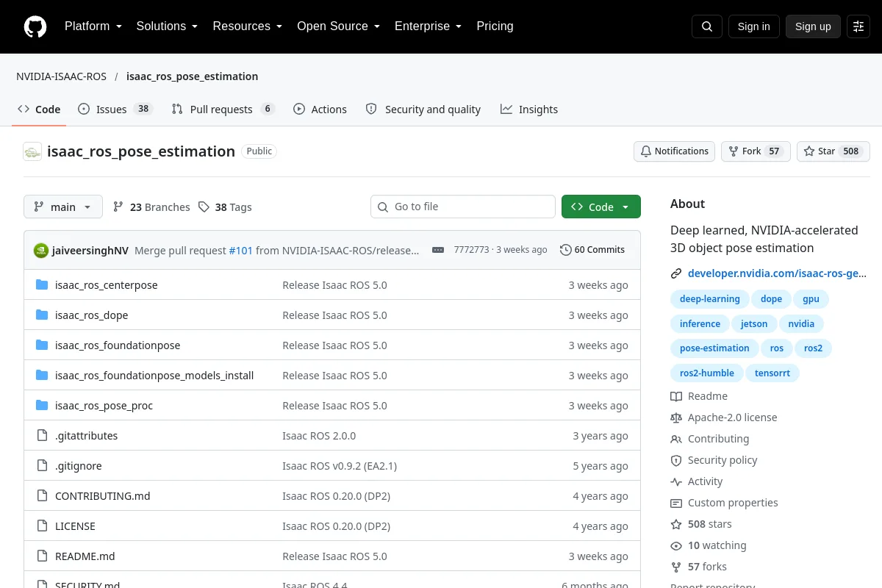The image size is (882, 588).
Task: Click commit hash 7772773
Action: point(471,250)
